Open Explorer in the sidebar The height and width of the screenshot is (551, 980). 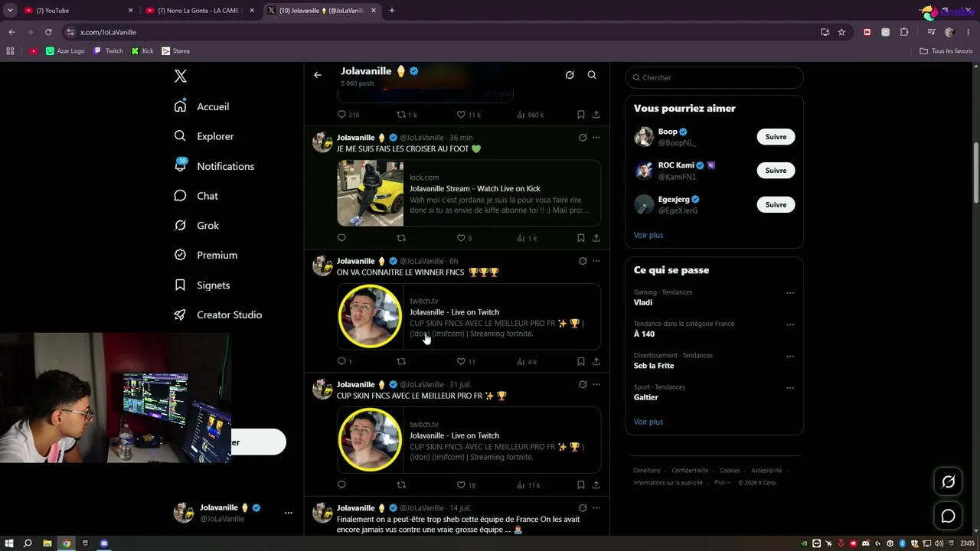click(x=204, y=136)
